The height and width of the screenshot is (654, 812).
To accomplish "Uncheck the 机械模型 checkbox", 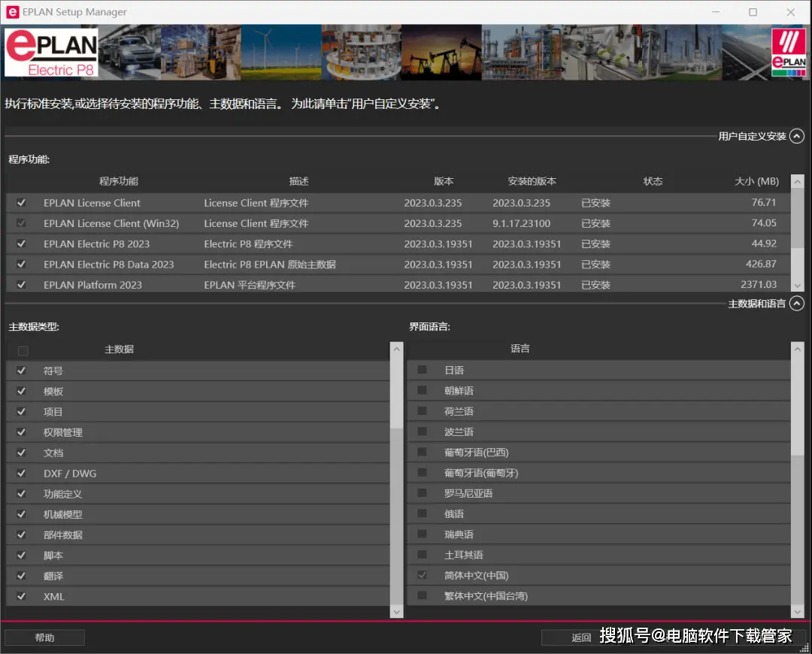I will [21, 514].
